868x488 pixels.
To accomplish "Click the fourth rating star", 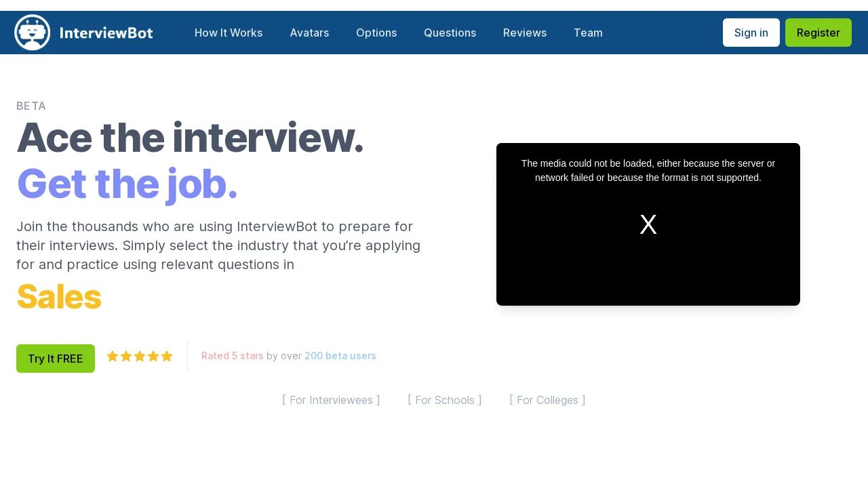I will pyautogui.click(x=153, y=356).
